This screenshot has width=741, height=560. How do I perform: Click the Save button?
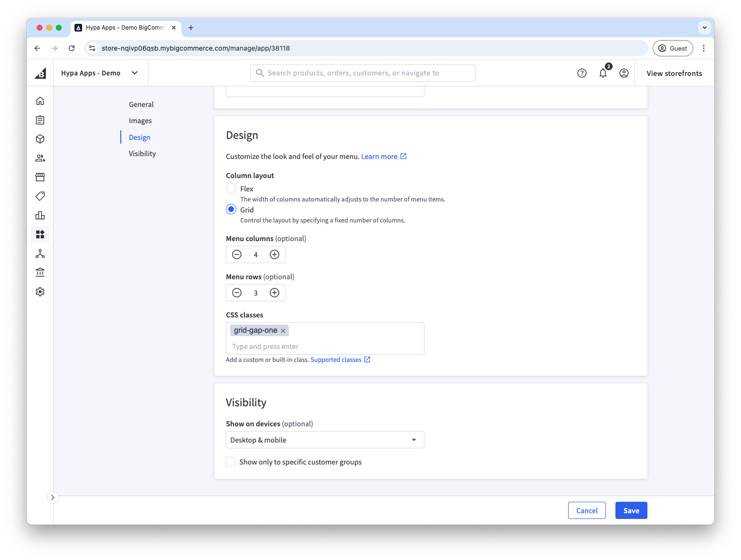tap(631, 510)
